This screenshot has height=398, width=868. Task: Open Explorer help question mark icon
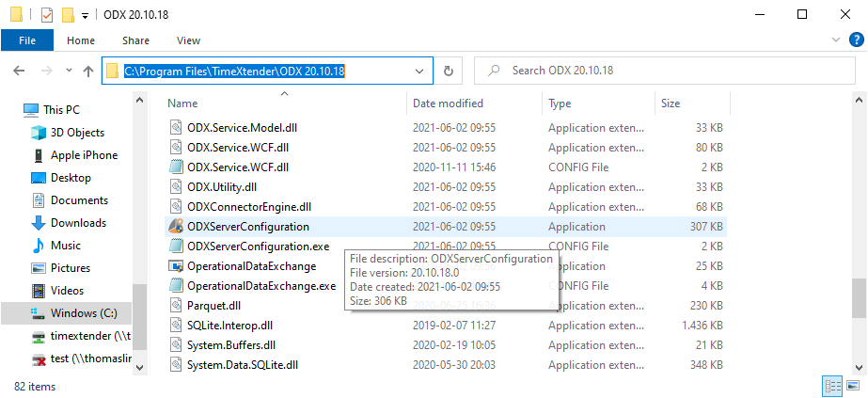pyautogui.click(x=856, y=40)
